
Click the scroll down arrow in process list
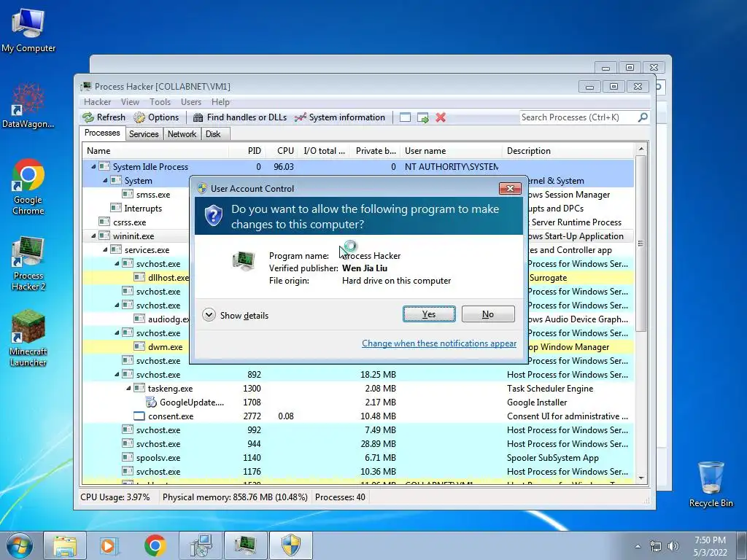point(640,478)
